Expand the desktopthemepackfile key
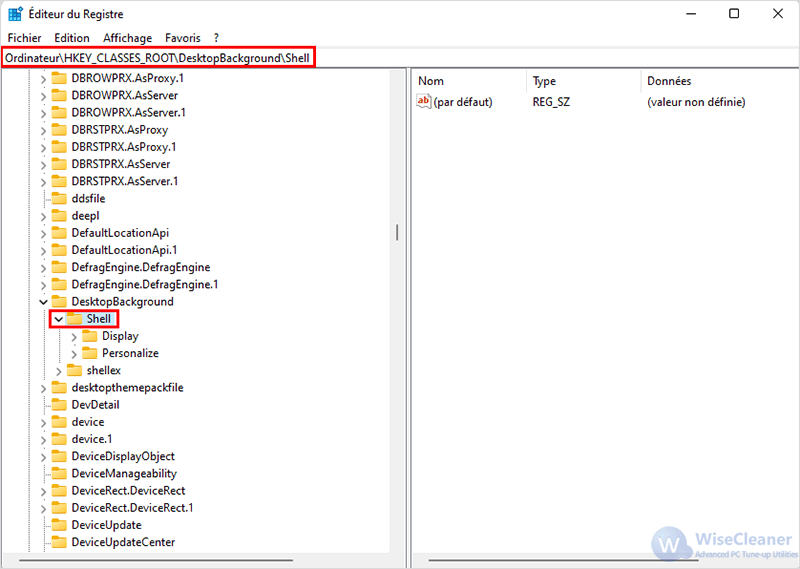Viewport: 800px width, 569px height. 43,388
